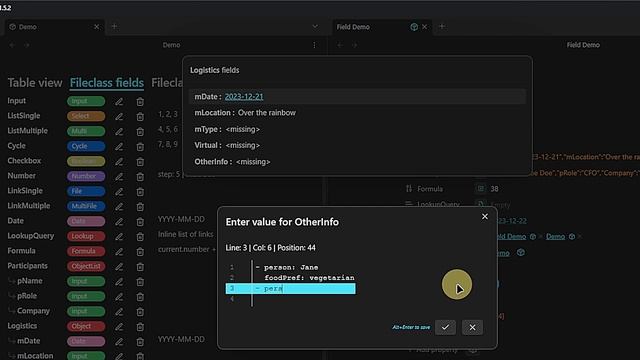Edit the Checkbox field pencil icon
Image resolution: width=640 pixels, height=360 pixels.
pyautogui.click(x=119, y=162)
